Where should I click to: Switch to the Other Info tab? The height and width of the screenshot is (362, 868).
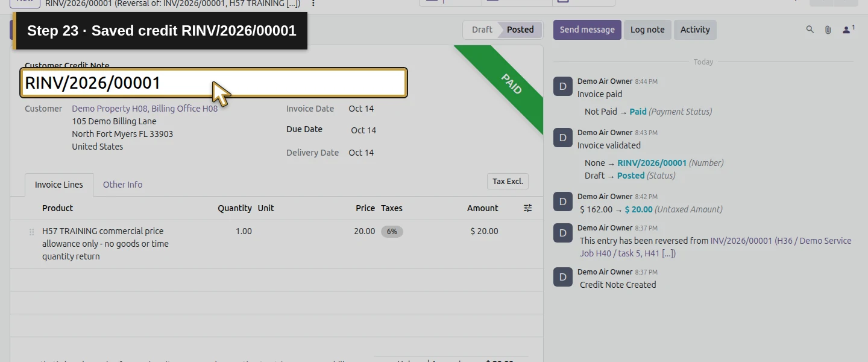[122, 185]
